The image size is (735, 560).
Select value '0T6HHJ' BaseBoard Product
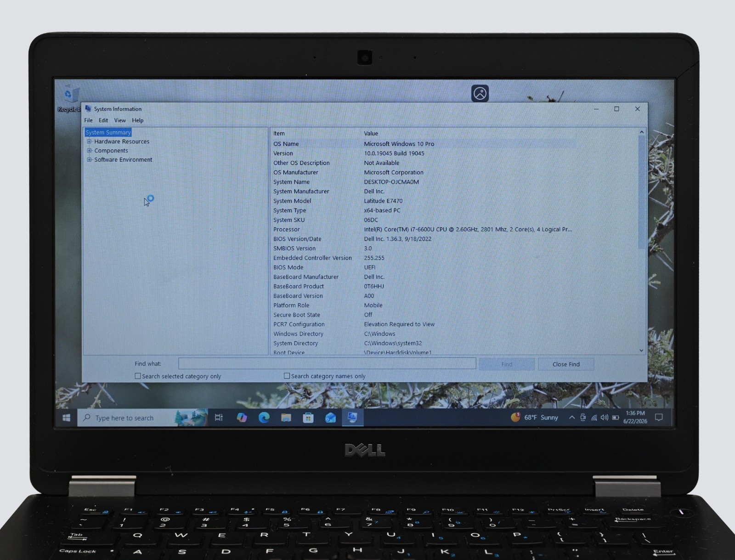[x=374, y=286]
